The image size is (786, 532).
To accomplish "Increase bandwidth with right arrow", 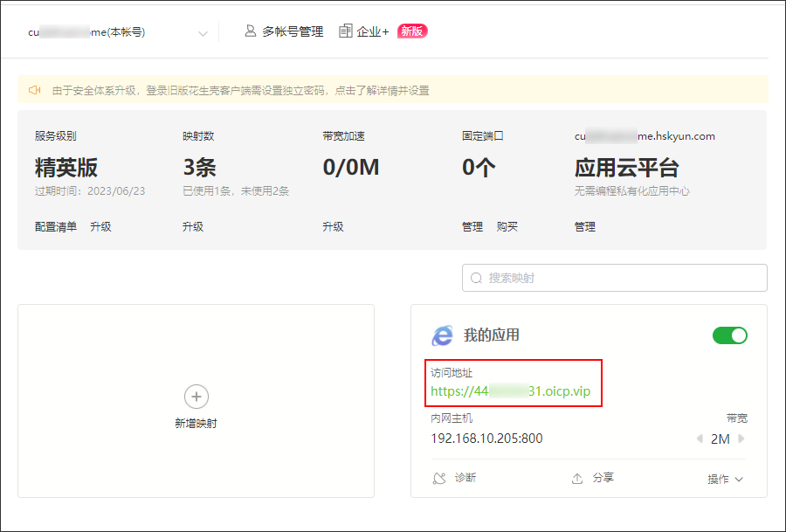I will coord(741,439).
